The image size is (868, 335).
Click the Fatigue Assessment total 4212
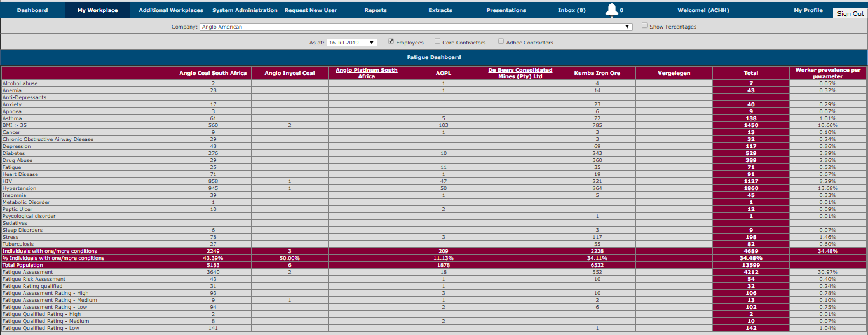tap(751, 272)
